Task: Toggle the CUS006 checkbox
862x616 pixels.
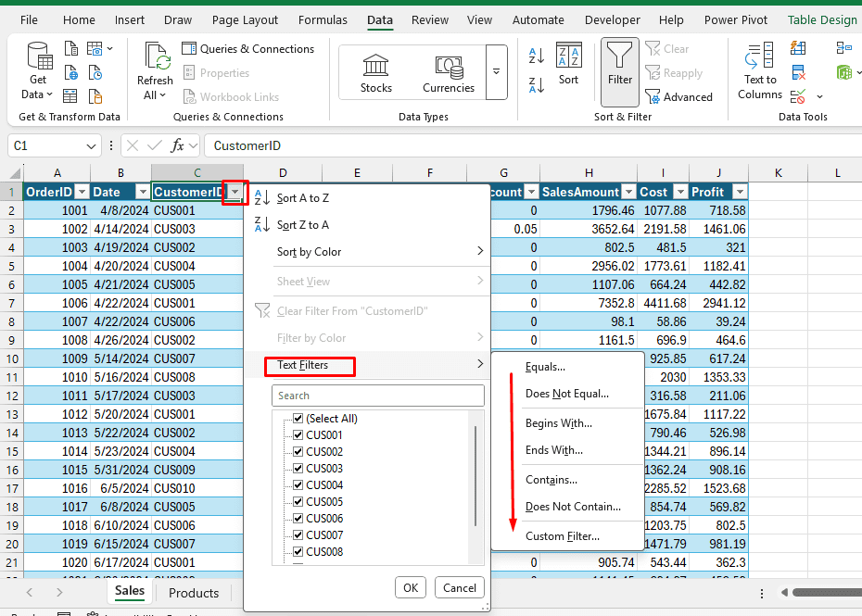Action: tap(298, 519)
